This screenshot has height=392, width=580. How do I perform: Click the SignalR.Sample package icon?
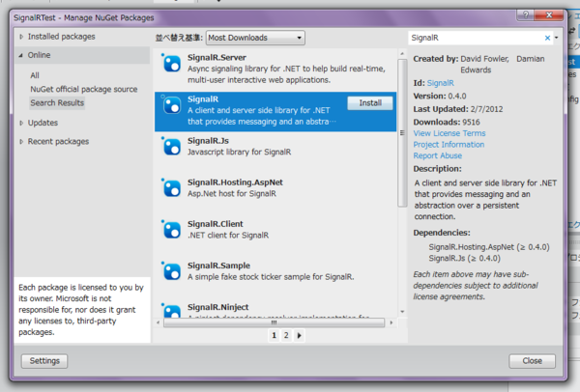click(x=172, y=271)
